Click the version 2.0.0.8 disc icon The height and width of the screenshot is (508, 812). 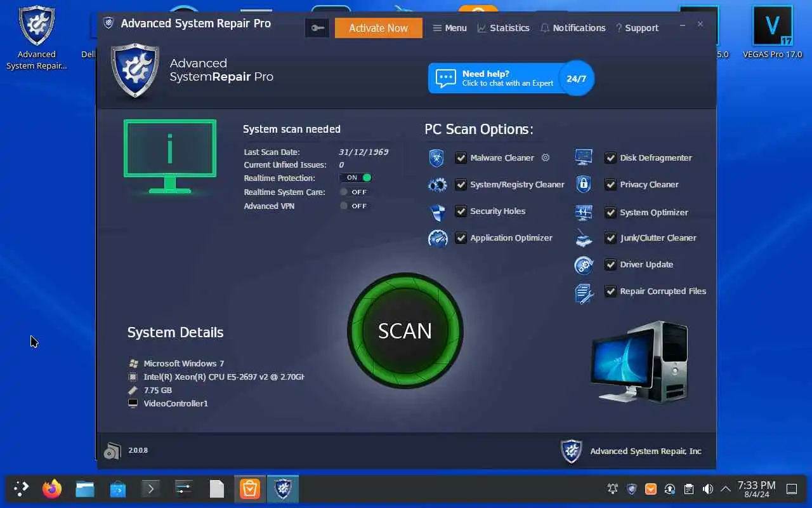click(x=112, y=450)
